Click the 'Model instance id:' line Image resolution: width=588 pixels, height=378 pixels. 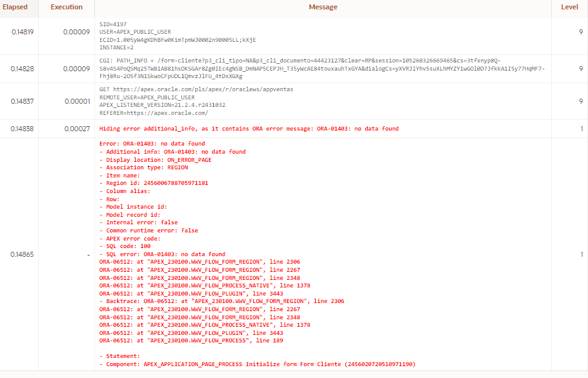(133, 207)
